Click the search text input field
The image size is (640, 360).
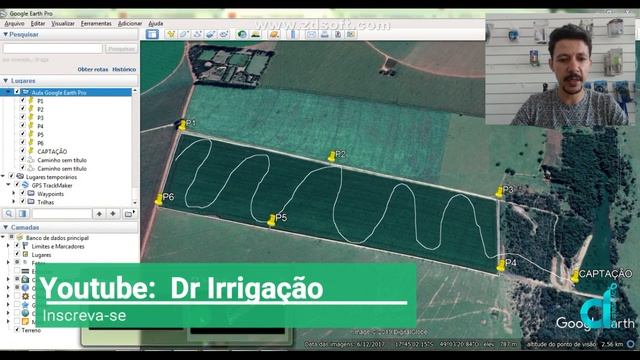point(53,49)
